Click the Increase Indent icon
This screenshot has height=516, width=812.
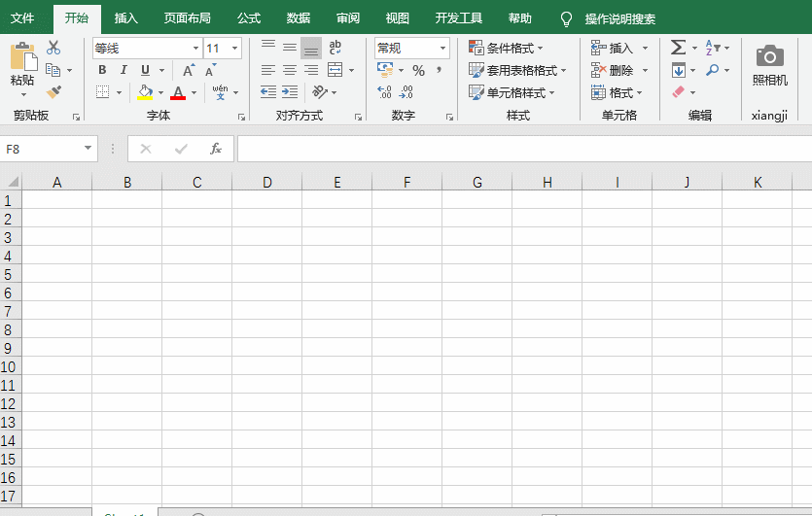[290, 92]
